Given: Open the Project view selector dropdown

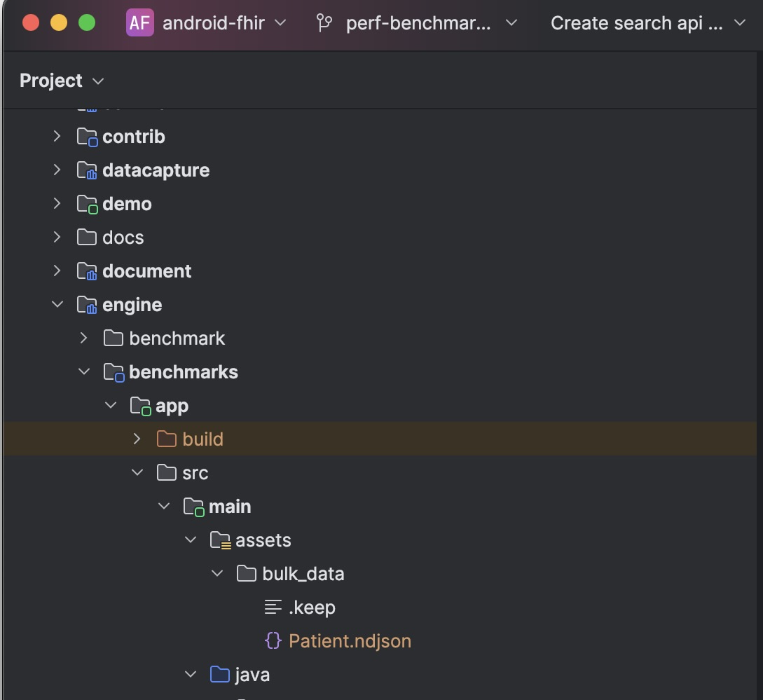Looking at the screenshot, I should click(x=62, y=81).
